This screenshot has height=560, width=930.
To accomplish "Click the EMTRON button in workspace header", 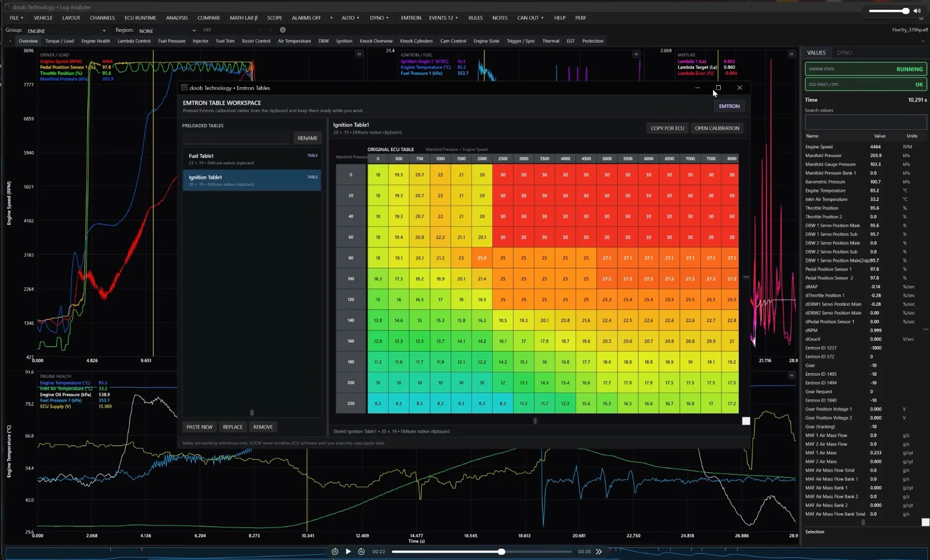I will tap(729, 106).
